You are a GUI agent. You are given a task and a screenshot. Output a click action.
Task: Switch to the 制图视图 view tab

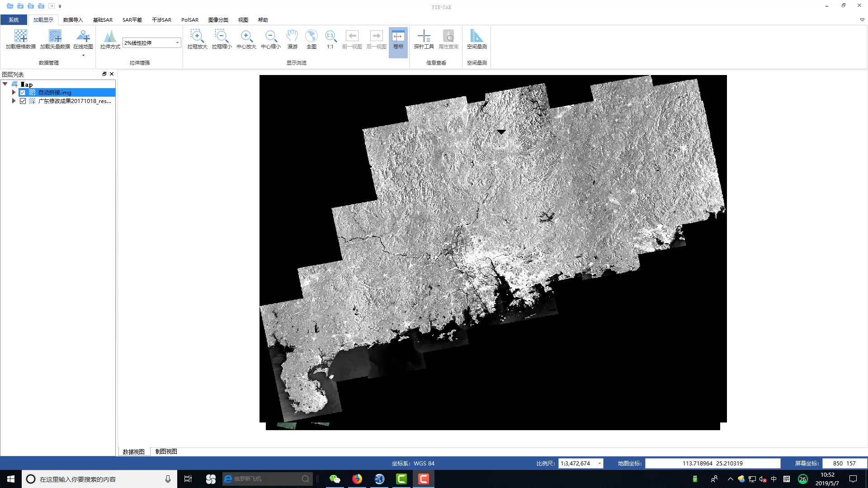click(166, 451)
